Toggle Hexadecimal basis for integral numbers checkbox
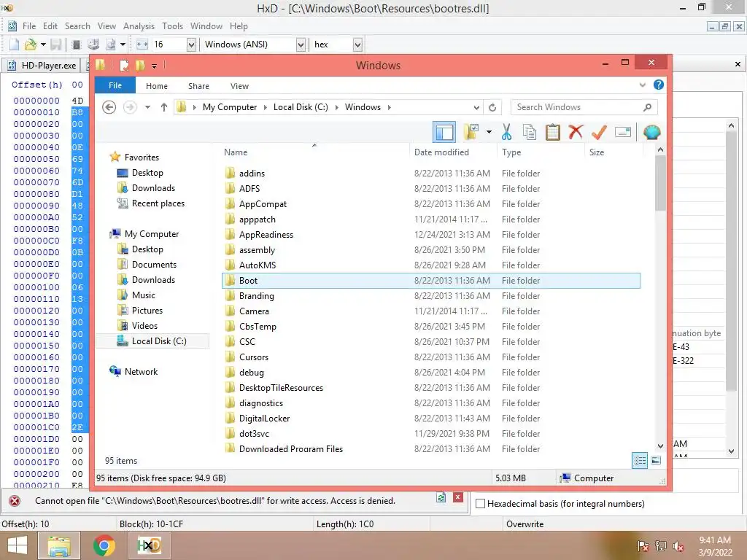Image resolution: width=747 pixels, height=560 pixels. coord(480,503)
